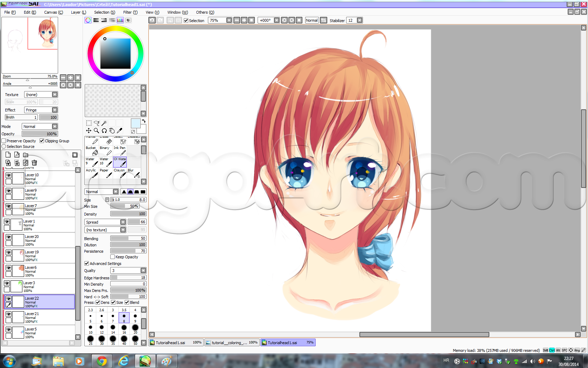Open the layer Mode dropdown set to Normal
Image resolution: width=588 pixels, height=368 pixels.
[55, 126]
